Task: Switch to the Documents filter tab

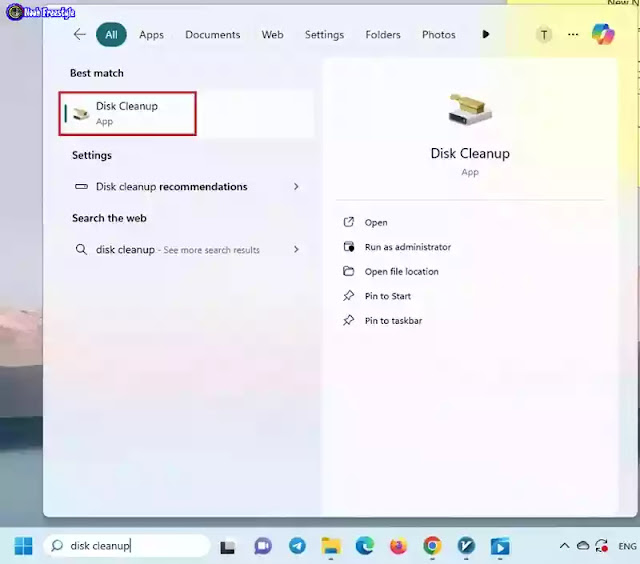Action: tap(213, 35)
